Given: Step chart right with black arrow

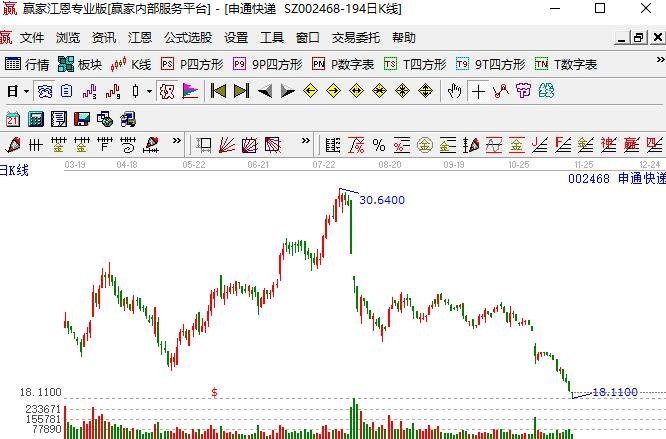Looking at the screenshot, I should tap(288, 91).
